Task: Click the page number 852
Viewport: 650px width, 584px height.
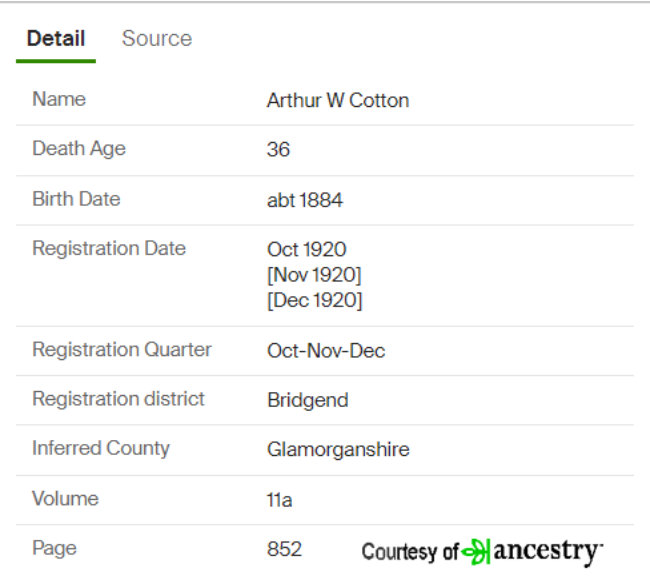Action: click(284, 549)
